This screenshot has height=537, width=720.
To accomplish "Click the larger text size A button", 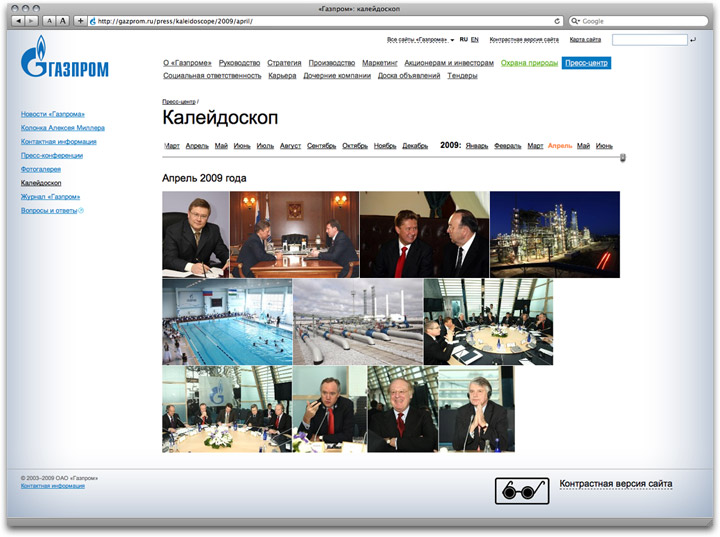I will point(63,20).
